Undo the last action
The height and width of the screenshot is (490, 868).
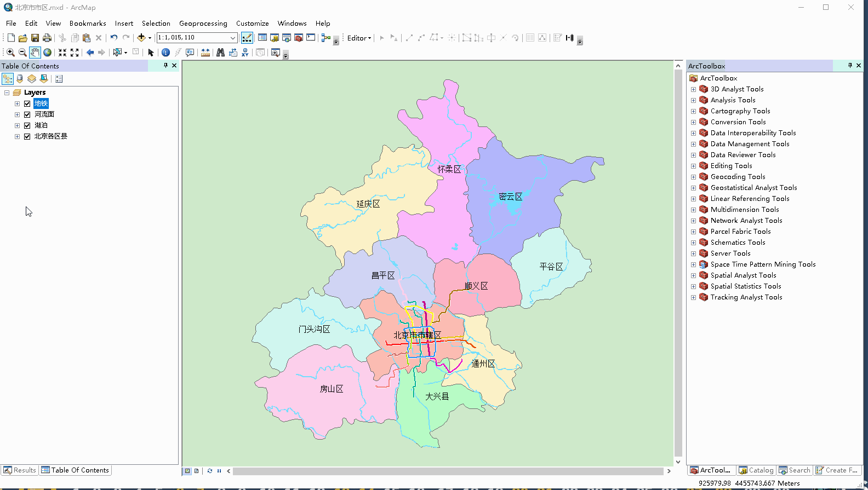(113, 38)
